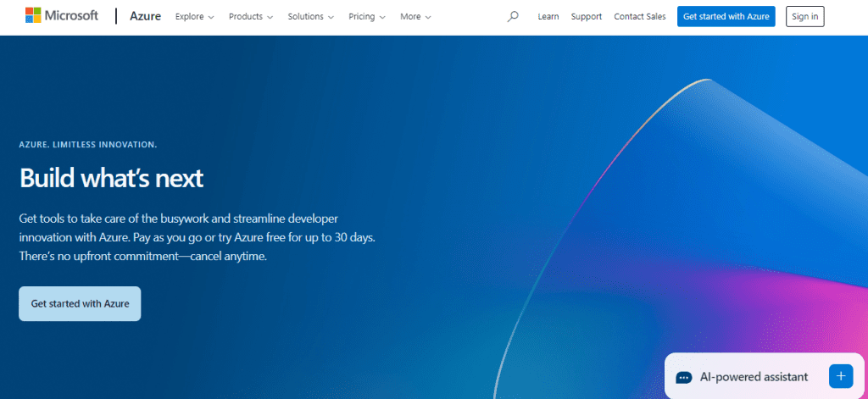The width and height of the screenshot is (868, 399).
Task: Open the search magnifier icon
Action: point(513,17)
